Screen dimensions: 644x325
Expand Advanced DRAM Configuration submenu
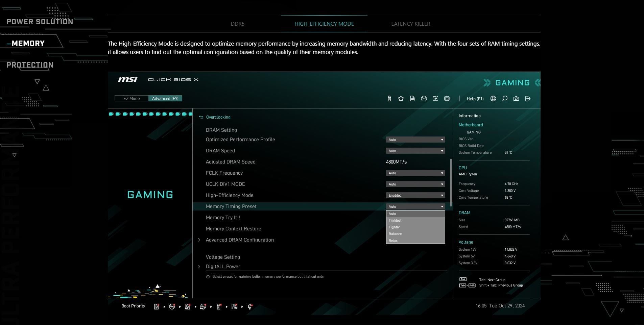(x=240, y=240)
